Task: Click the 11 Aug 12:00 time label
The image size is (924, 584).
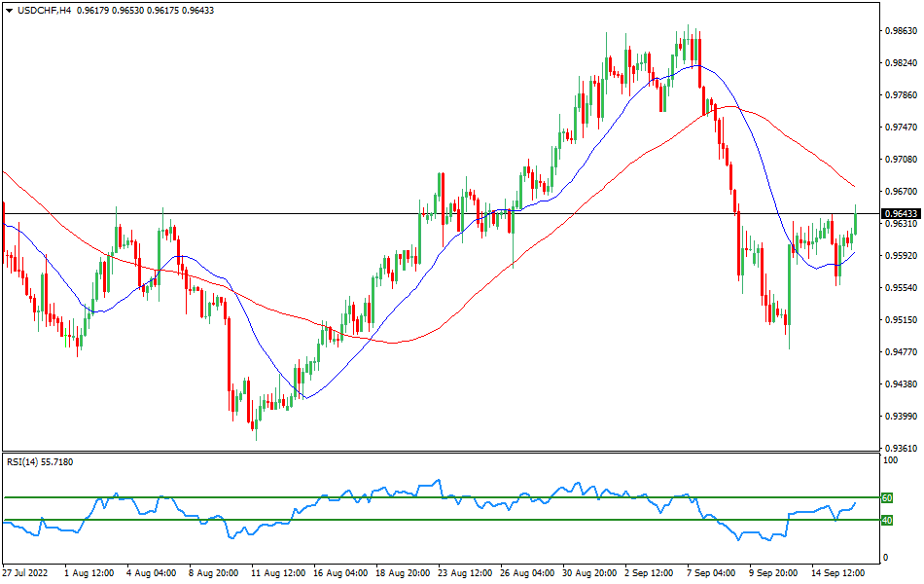Action: tap(280, 574)
